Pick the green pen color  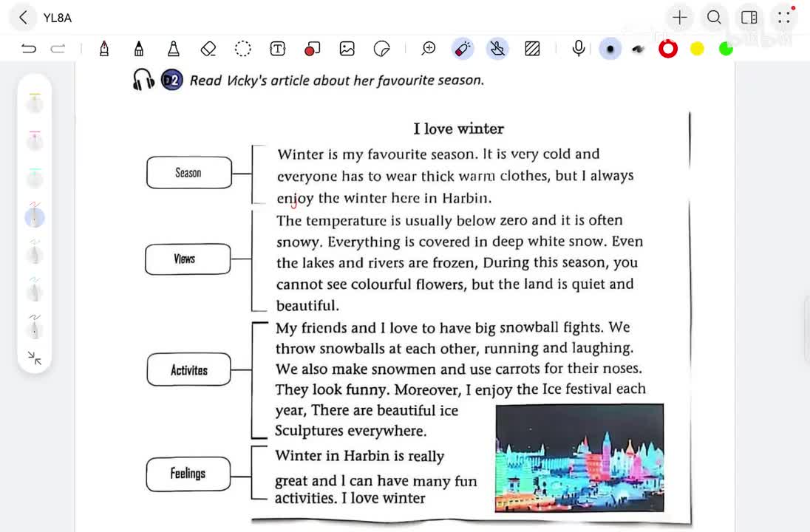point(726,49)
